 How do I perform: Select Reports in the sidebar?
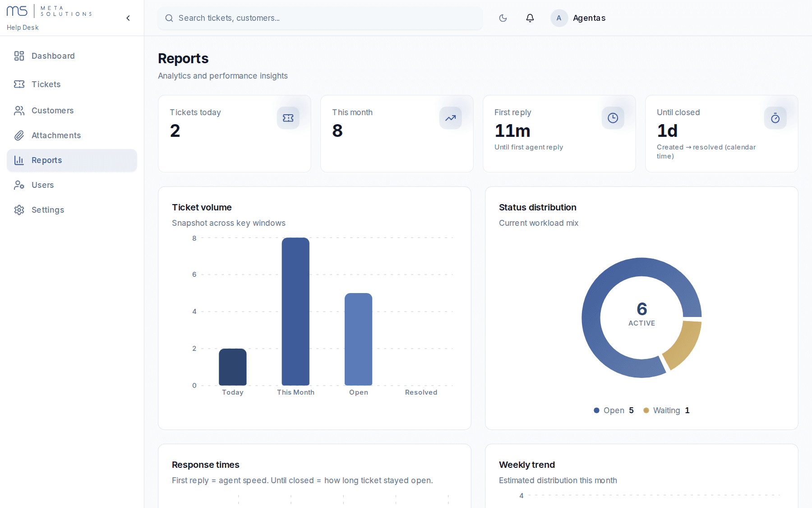[x=72, y=160]
